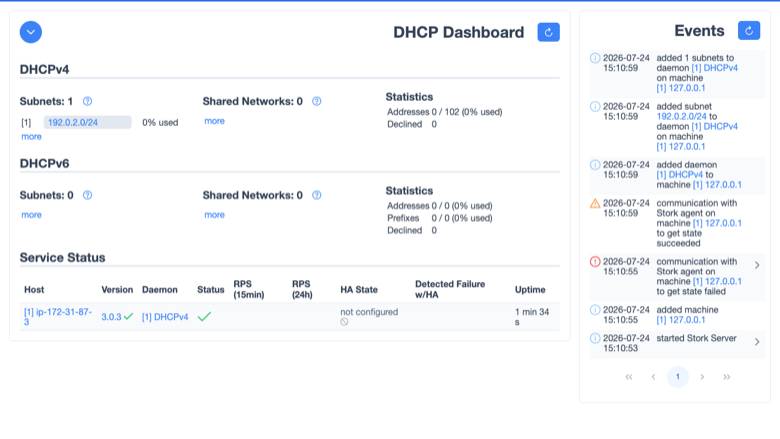Click green checkmark next to version 3.0.3
Screen dimensions: 780x439
pos(128,316)
